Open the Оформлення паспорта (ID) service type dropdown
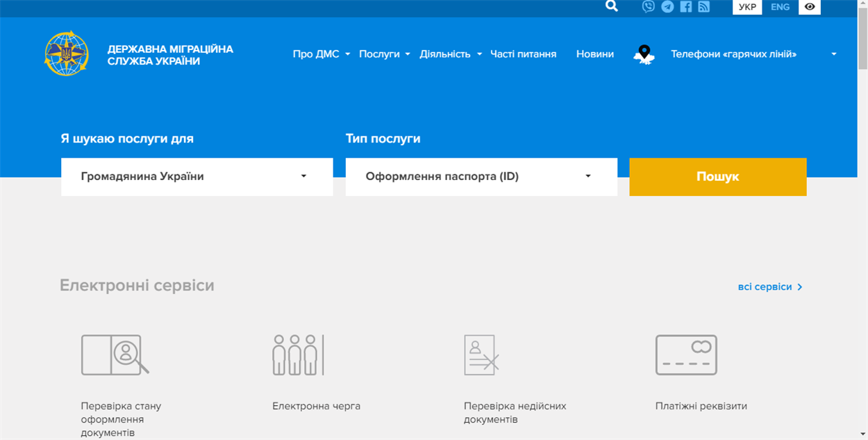 coord(481,177)
